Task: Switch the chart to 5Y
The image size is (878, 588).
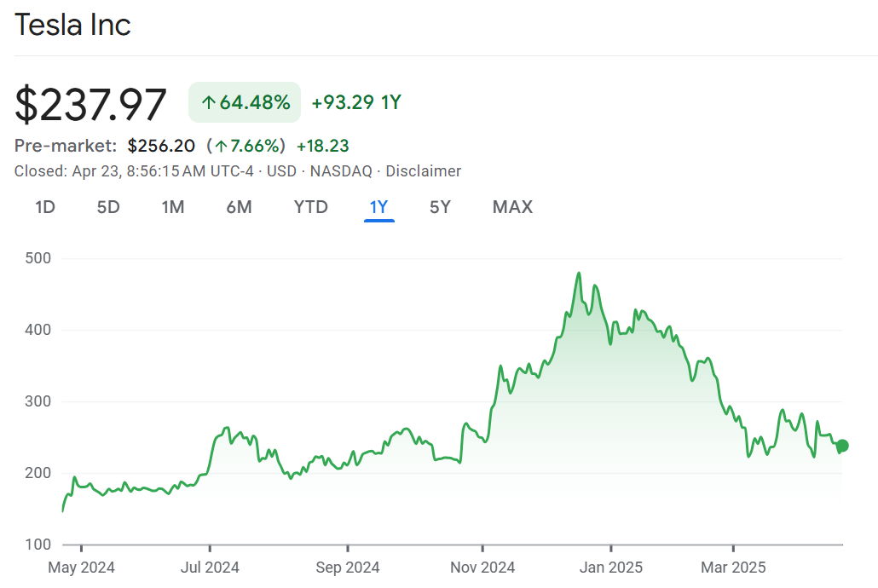Action: (440, 207)
